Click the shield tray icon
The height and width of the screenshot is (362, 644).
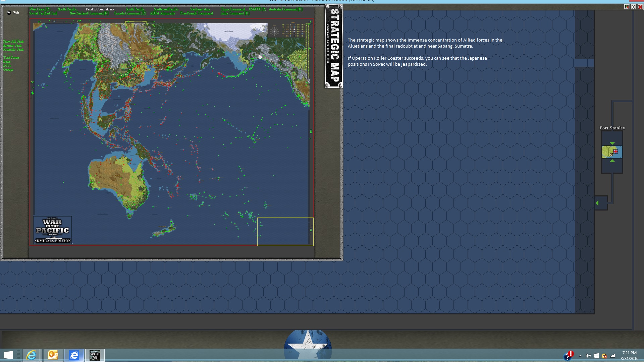604,356
